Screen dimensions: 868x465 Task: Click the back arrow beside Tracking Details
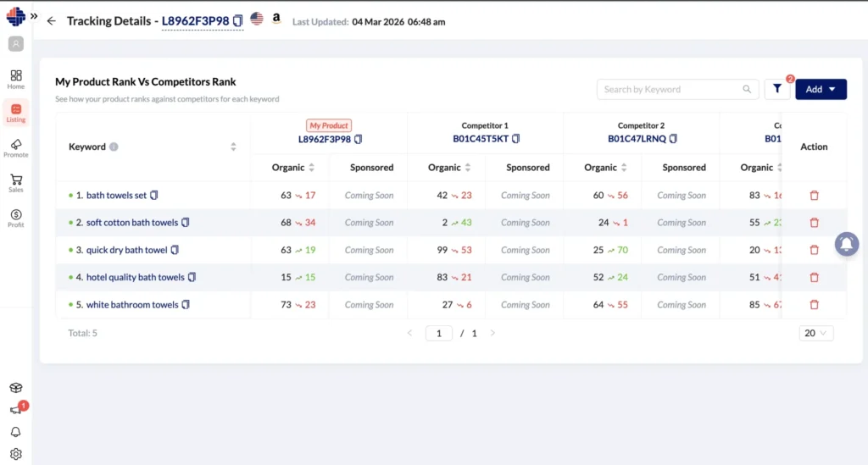pos(52,21)
